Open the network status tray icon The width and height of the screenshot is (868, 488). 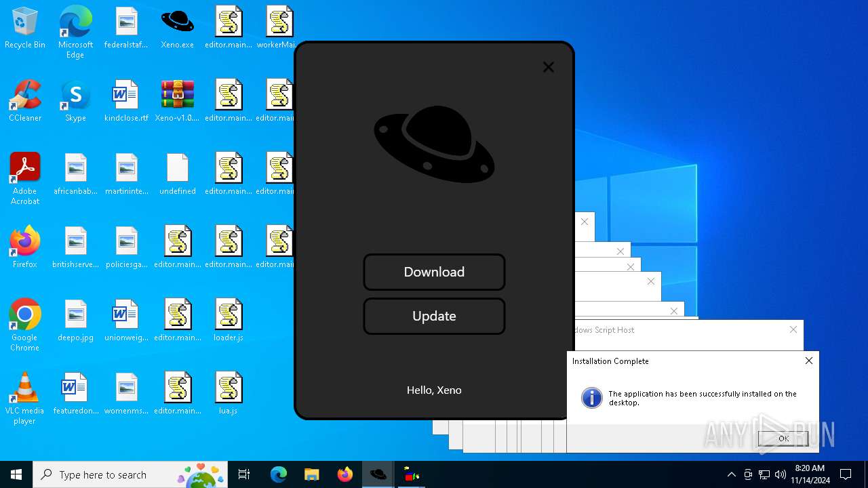pos(764,474)
